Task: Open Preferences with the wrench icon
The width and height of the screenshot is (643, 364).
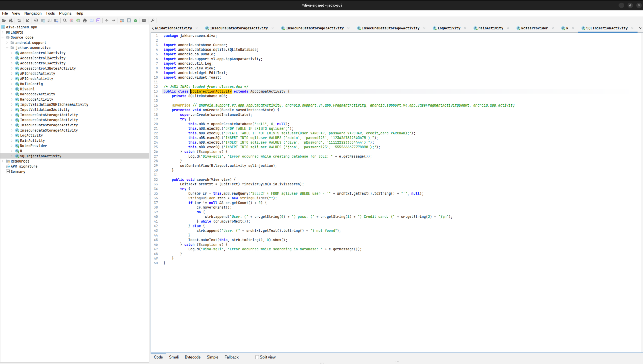Action: click(x=153, y=20)
